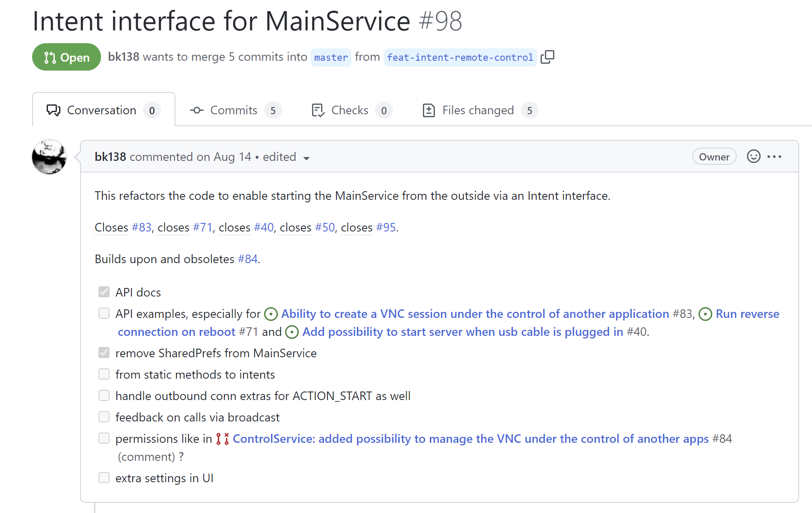
Task: Tick 'feedback on calls via broadcast'
Action: coord(104,417)
